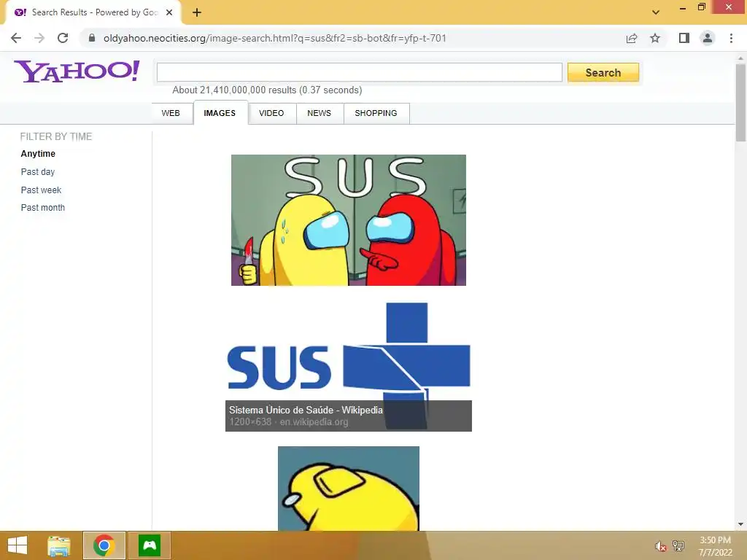
Task: Close the Search Results tab
Action: (x=169, y=12)
